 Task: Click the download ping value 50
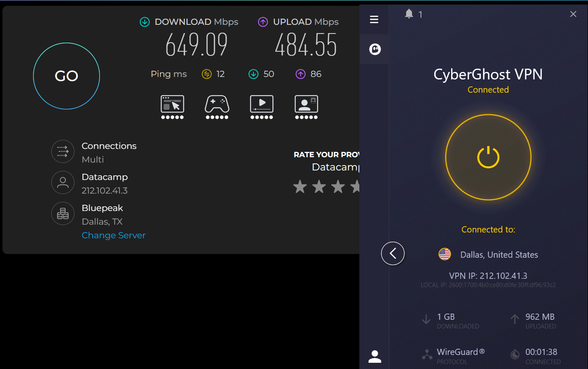point(269,74)
